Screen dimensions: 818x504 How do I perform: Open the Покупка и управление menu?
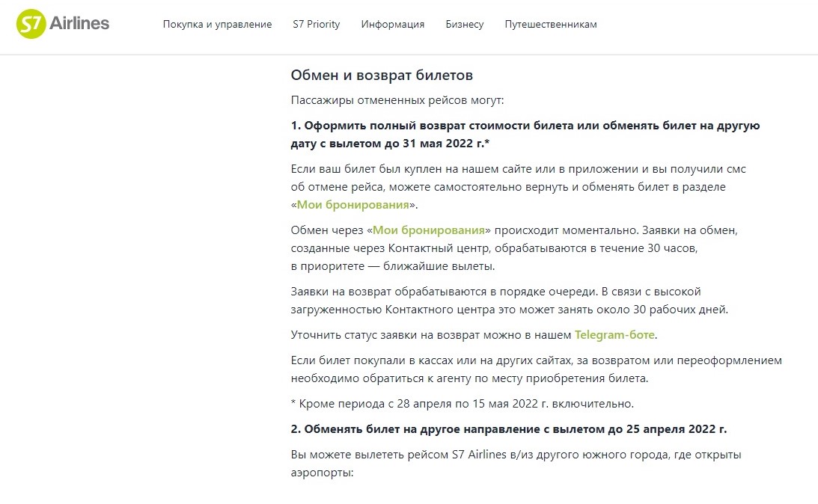(x=217, y=24)
